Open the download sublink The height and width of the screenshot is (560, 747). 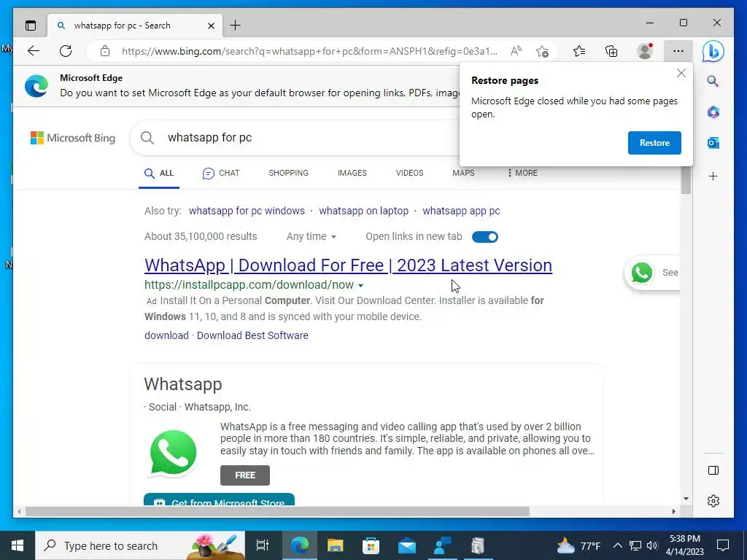(x=166, y=335)
